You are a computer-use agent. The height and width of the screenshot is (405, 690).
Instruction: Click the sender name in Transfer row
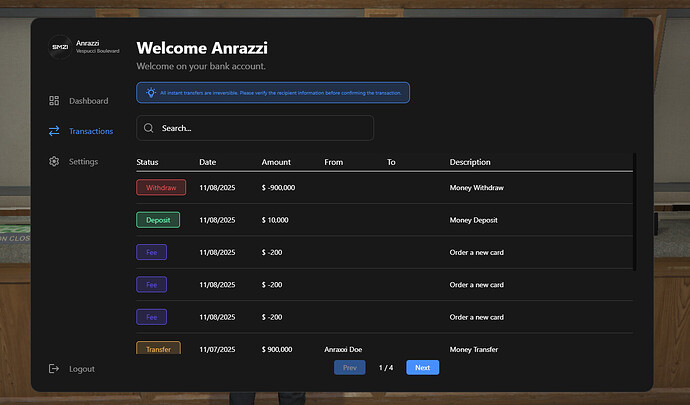click(x=343, y=350)
